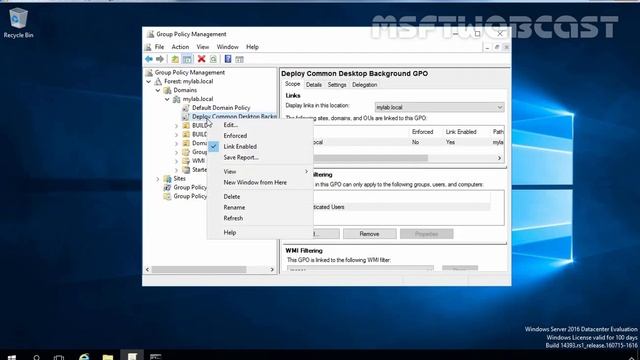640x360 pixels.
Task: Click tree pane scrollbar right arrow
Action: click(272, 269)
